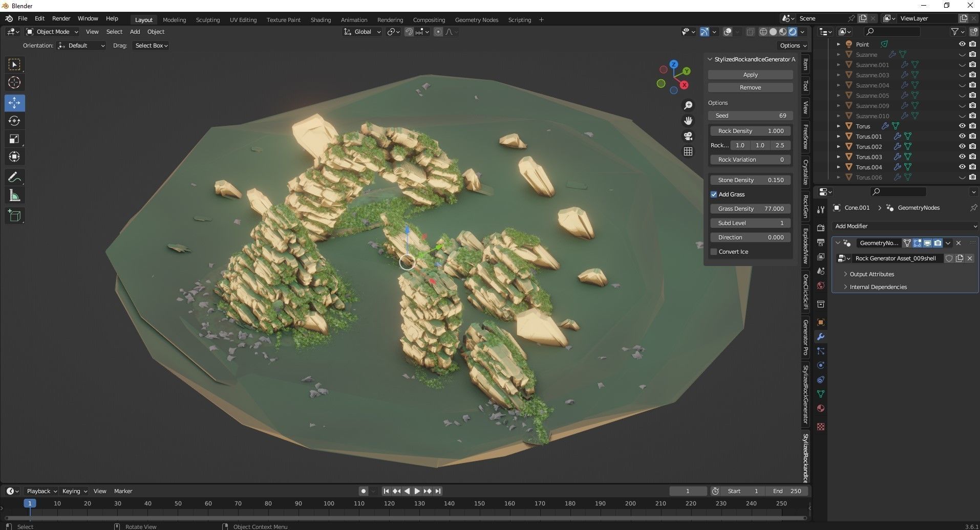Open the Object Mode dropdown
The width and height of the screenshot is (980, 530).
(51, 31)
